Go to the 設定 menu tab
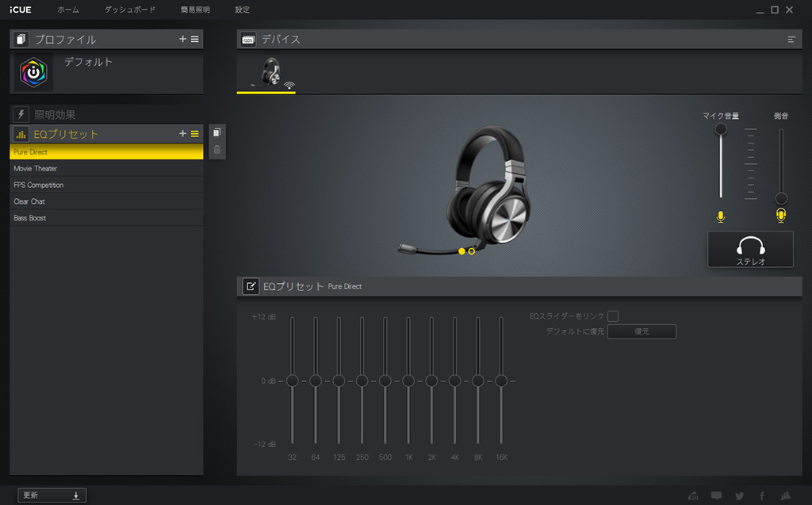Screen dimensions: 812x505 click(243, 10)
